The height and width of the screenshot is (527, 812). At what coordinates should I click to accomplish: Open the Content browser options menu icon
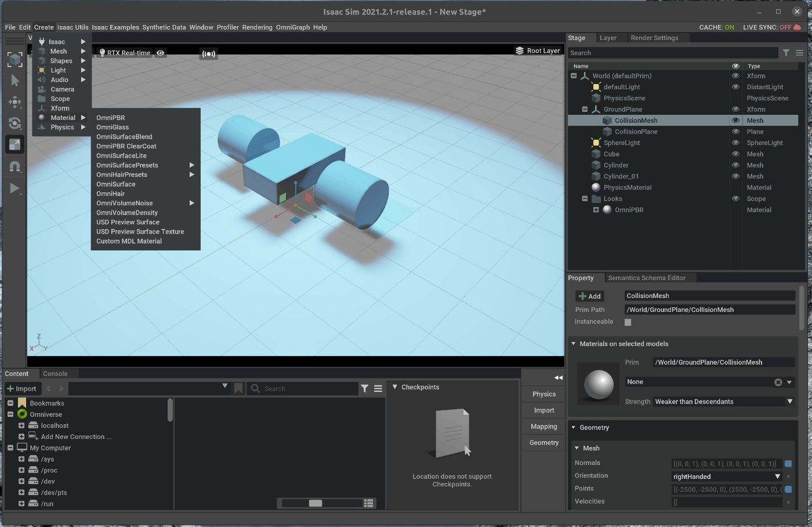click(378, 389)
